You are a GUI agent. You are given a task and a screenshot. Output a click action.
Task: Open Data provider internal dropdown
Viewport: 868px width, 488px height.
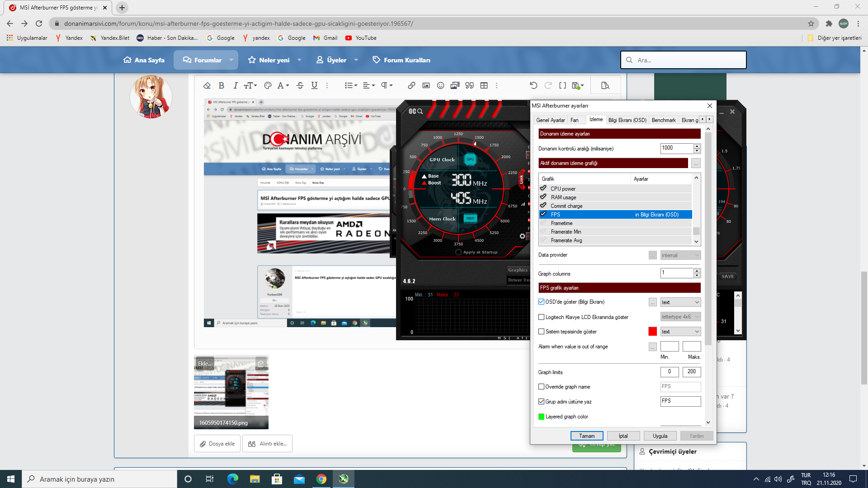tap(680, 255)
